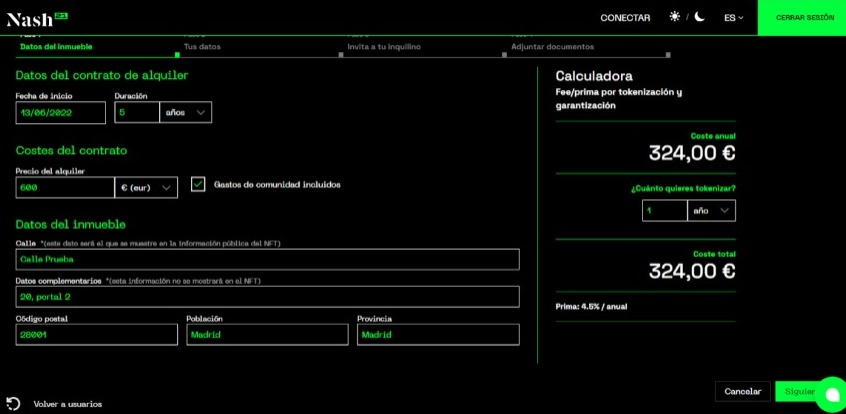Click the CONECTAR link

pos(625,17)
